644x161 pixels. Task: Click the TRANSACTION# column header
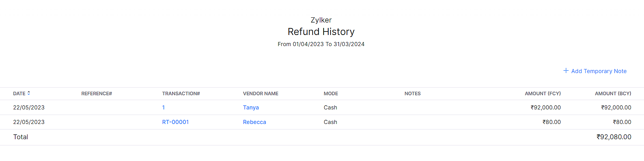click(x=181, y=93)
